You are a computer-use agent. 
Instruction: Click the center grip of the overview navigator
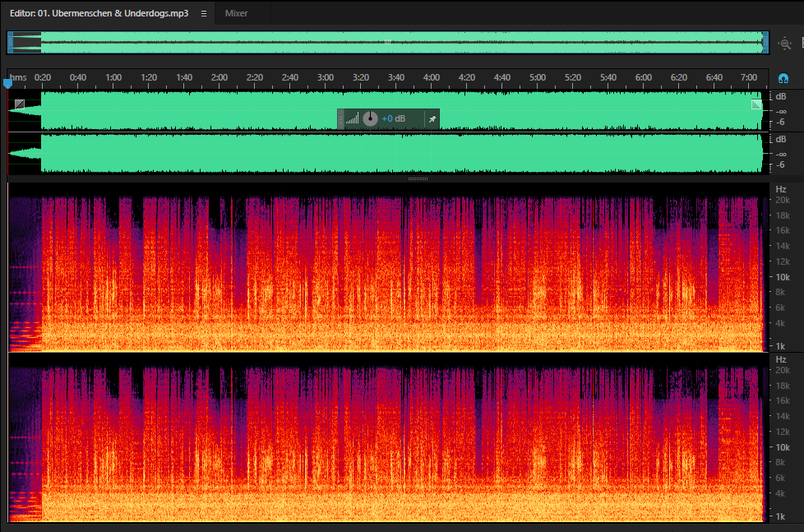point(388,42)
